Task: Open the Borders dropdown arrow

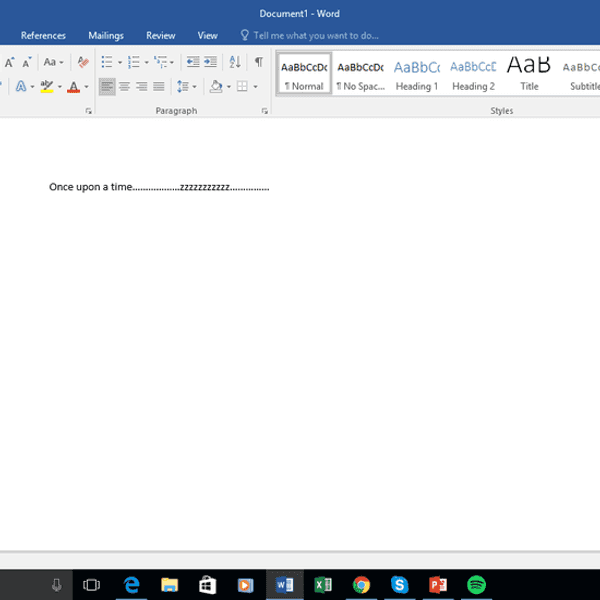Action: (x=255, y=87)
